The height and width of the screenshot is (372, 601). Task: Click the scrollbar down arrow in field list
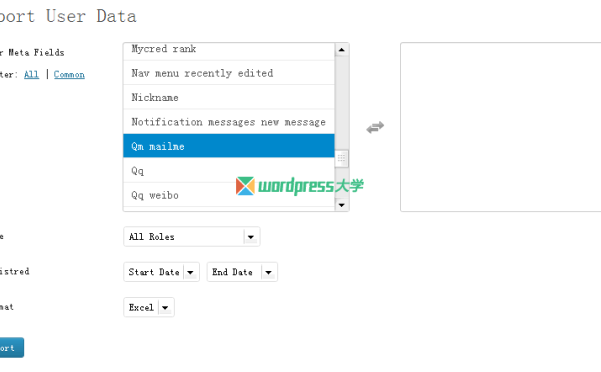pyautogui.click(x=342, y=205)
